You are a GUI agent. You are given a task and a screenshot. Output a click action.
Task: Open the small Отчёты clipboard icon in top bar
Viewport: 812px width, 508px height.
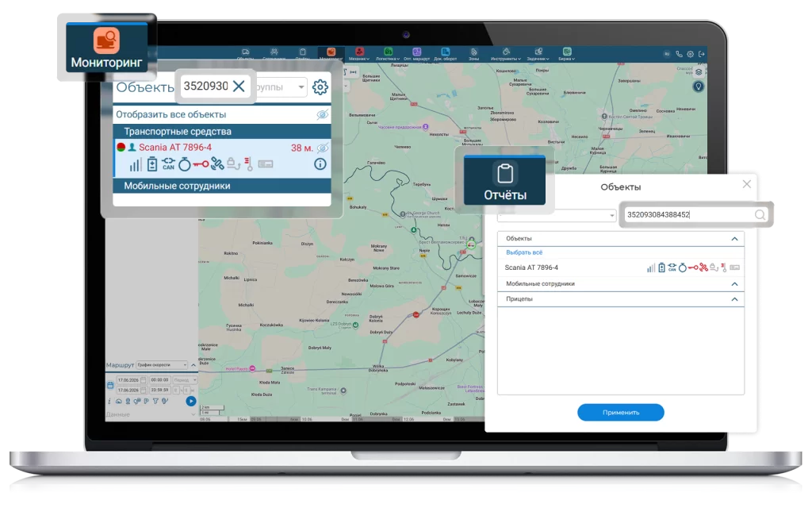(x=302, y=52)
